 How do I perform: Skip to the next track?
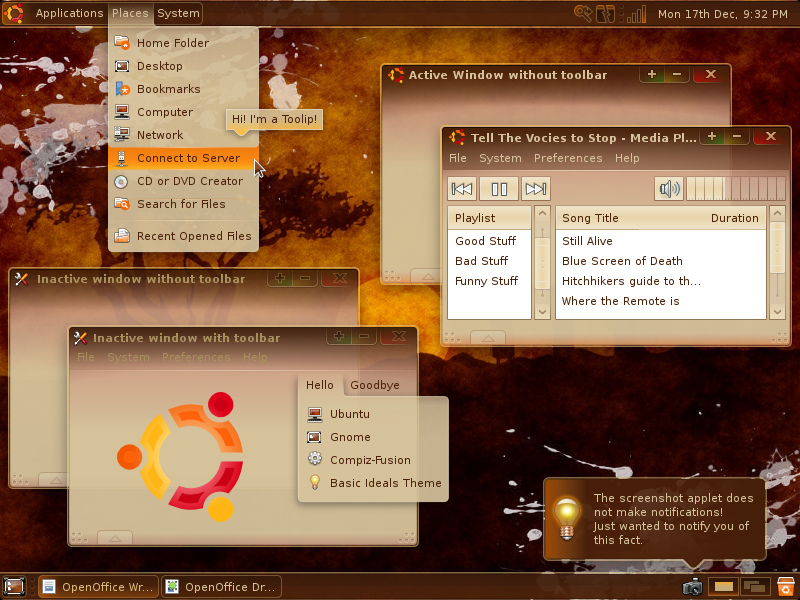coord(536,189)
